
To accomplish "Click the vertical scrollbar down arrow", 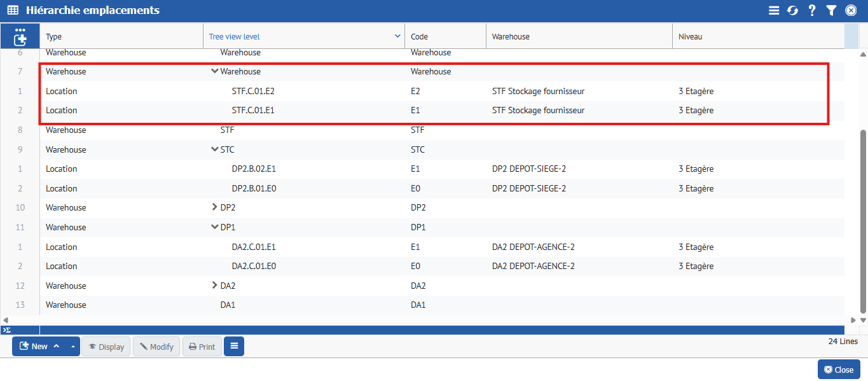I will point(863,320).
